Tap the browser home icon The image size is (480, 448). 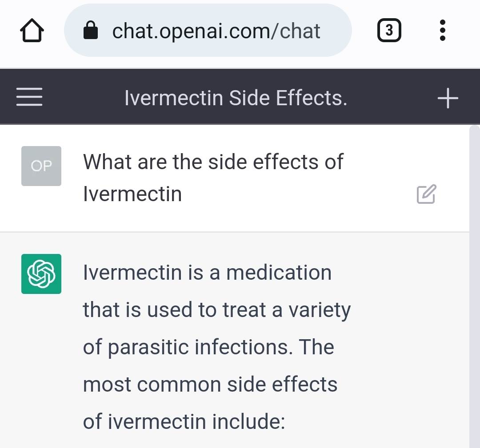32,31
